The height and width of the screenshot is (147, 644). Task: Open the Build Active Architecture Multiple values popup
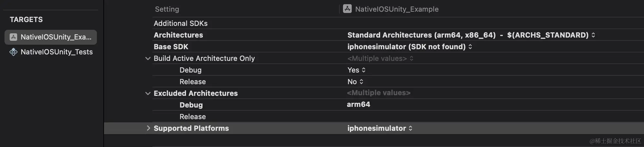[380, 58]
